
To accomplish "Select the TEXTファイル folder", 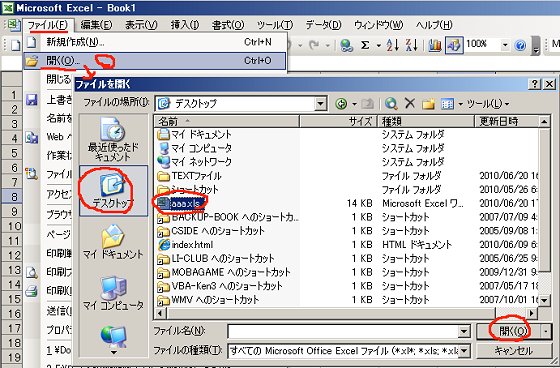I will 190,176.
